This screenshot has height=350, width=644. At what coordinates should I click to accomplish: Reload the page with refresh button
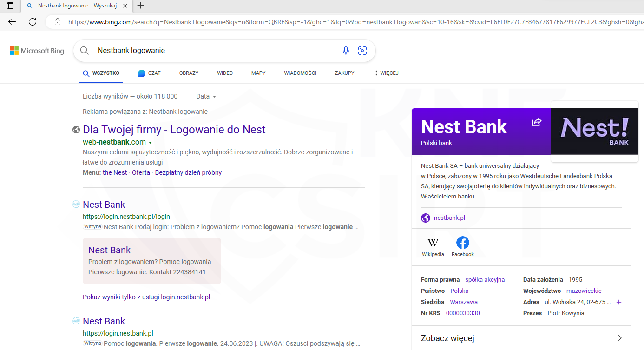[33, 22]
